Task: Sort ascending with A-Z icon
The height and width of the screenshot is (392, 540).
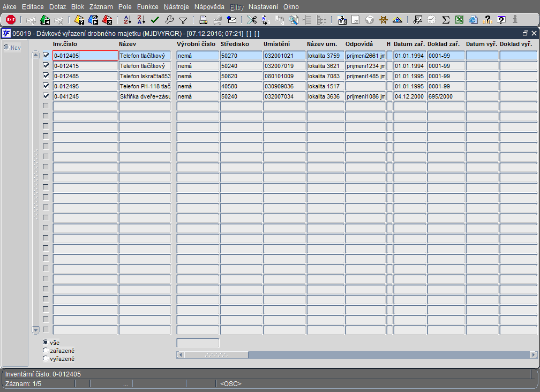Action: tap(127, 20)
